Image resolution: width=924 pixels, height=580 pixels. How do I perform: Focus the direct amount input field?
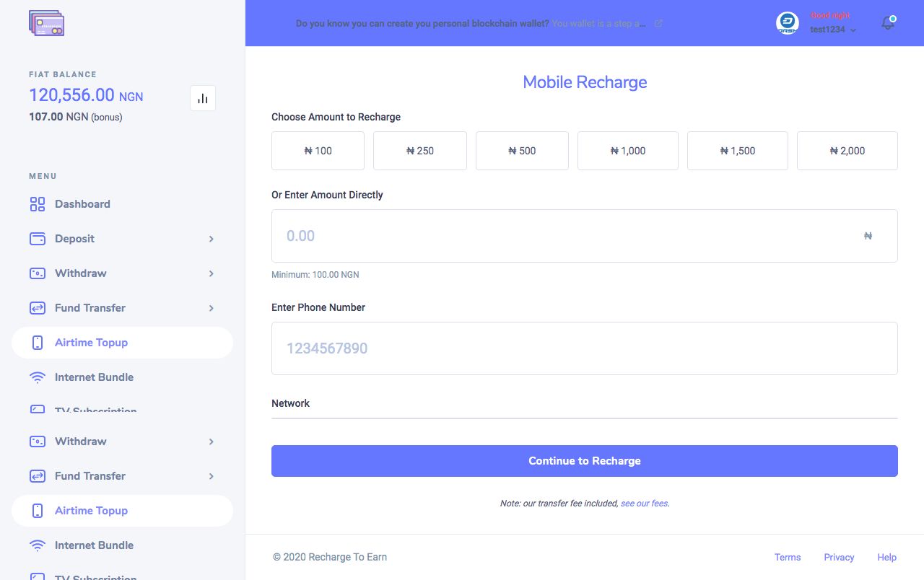click(563, 236)
